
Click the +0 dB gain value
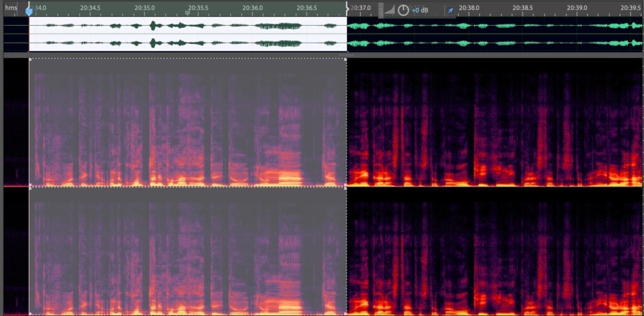420,10
